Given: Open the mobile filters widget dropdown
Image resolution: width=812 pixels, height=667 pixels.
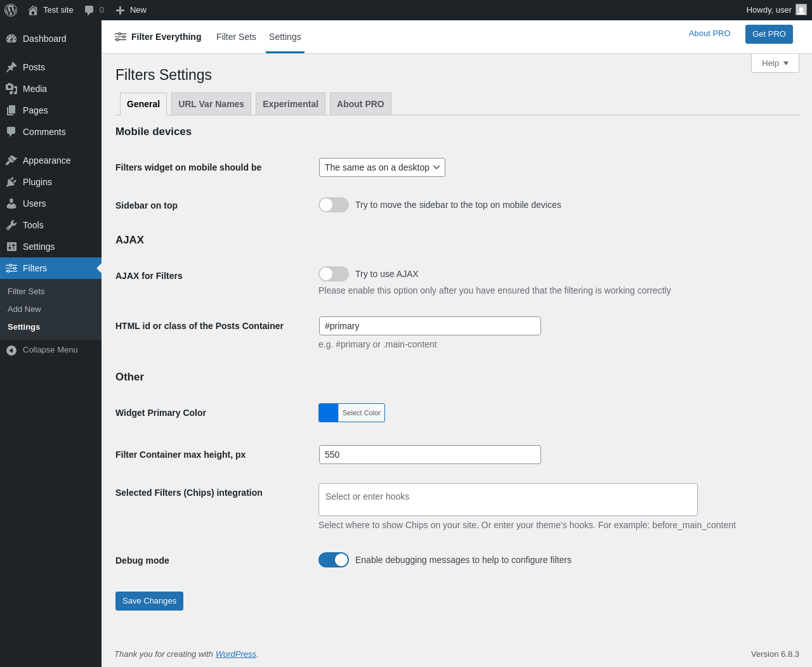Looking at the screenshot, I should coord(382,167).
